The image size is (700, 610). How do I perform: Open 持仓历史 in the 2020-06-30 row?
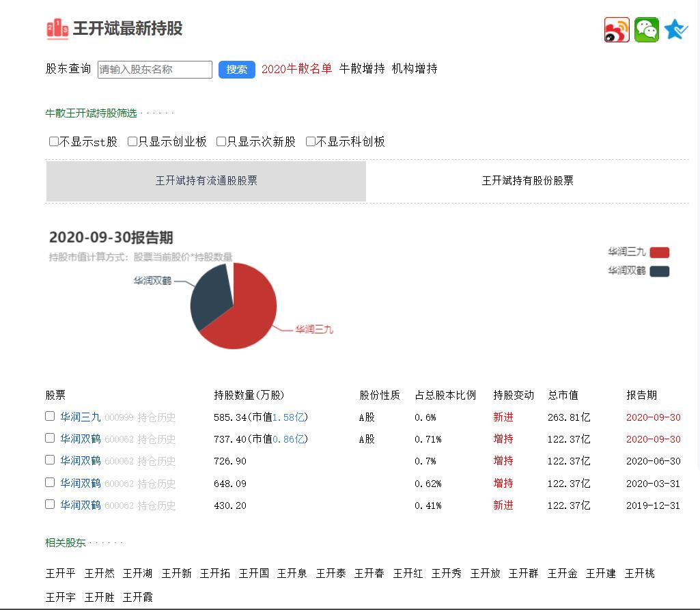coord(156,461)
